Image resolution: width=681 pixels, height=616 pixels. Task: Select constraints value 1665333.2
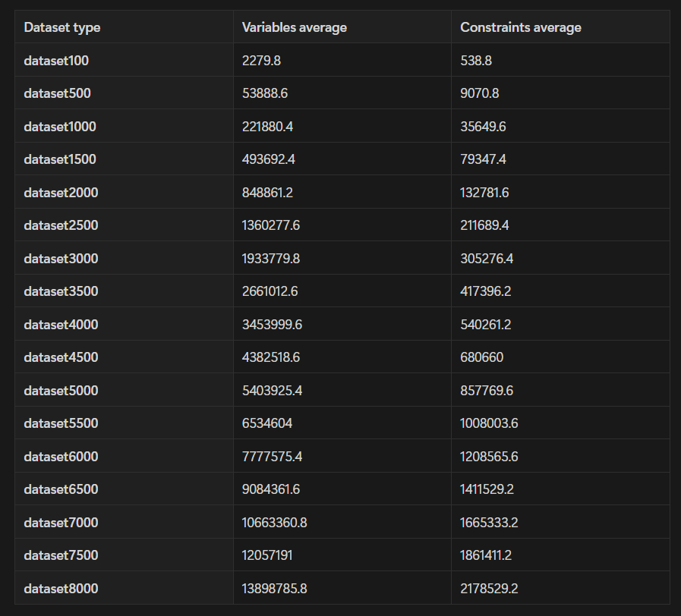point(489,522)
